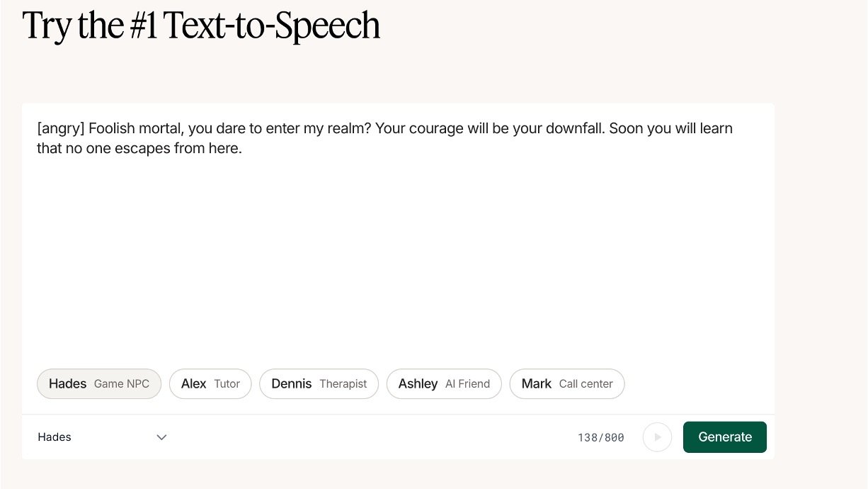The height and width of the screenshot is (489, 868).
Task: Click the word "Foolish" in the prompt
Action: tap(113, 129)
